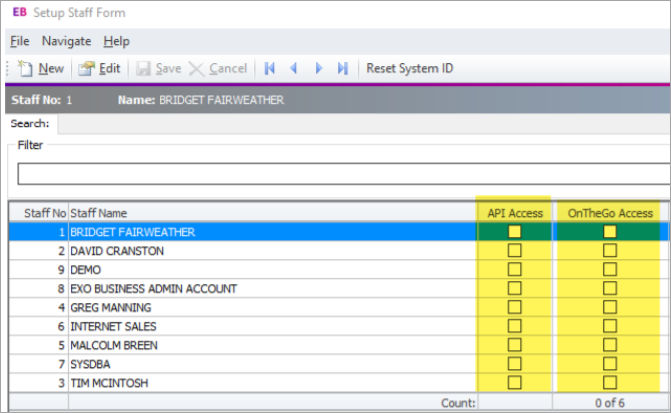
Task: Jump to last record navigation arrow
Action: pos(343,69)
